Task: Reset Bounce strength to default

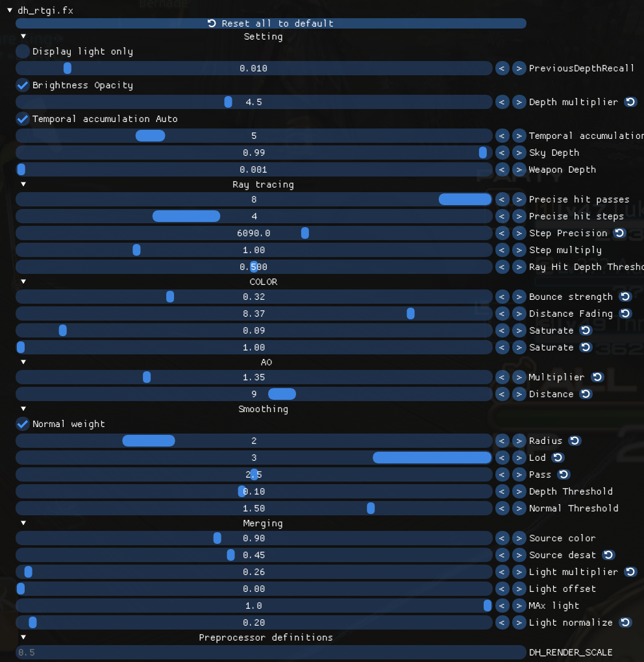Action: click(x=625, y=297)
